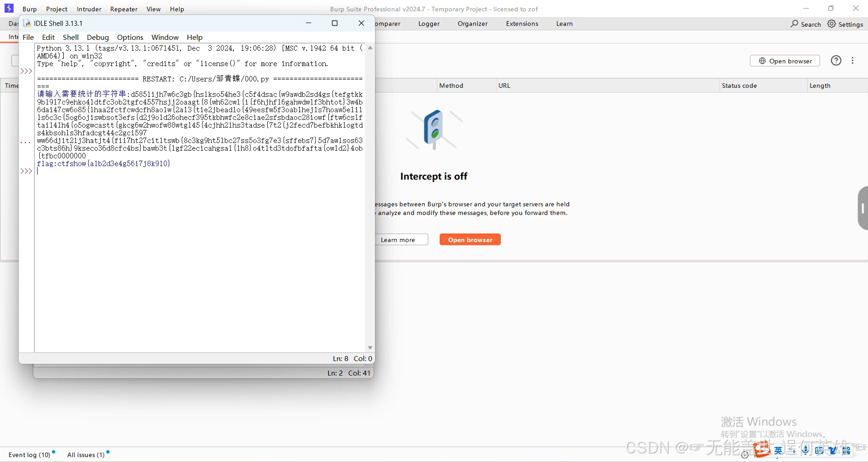Open the View menu in Burp Suite
This screenshot has height=462, width=868.
(153, 9)
